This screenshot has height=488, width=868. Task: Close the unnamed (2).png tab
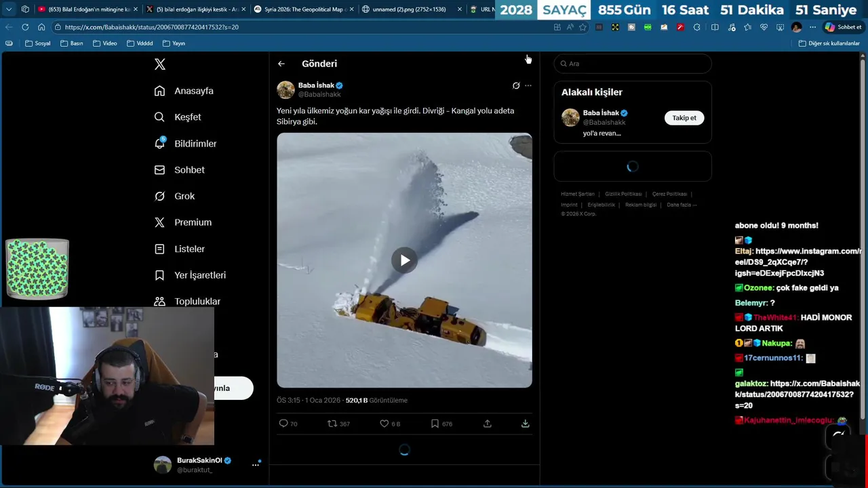coord(460,9)
